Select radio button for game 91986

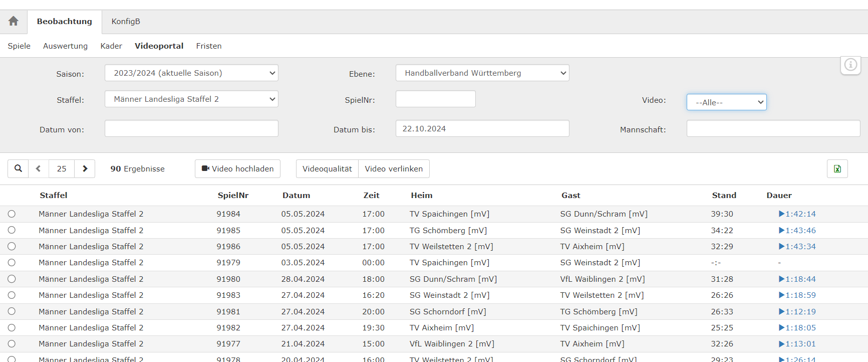(12, 247)
